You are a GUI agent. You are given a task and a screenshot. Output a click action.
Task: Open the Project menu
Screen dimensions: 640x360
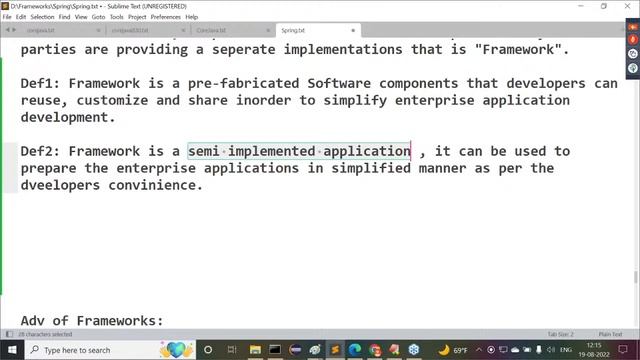click(x=137, y=17)
